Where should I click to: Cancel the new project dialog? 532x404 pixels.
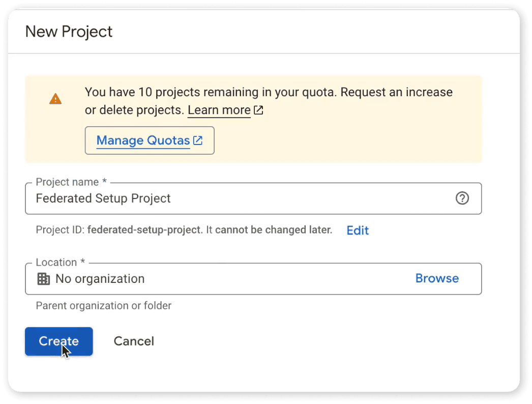(134, 341)
